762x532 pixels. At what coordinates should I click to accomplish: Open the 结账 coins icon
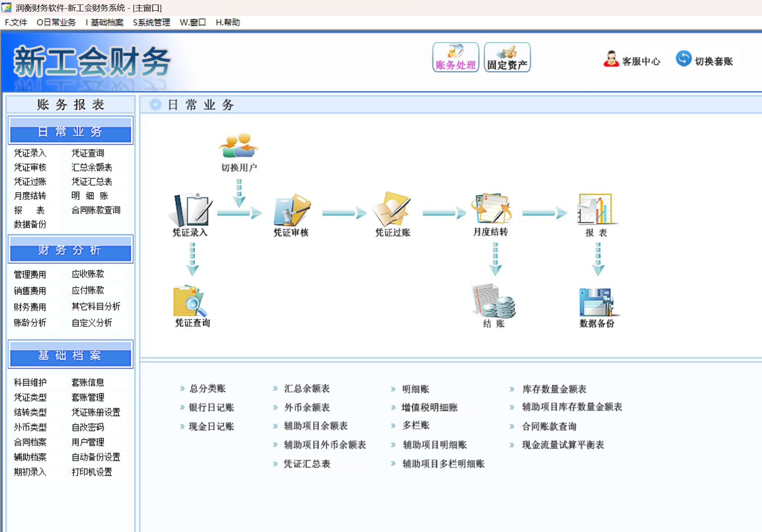493,301
